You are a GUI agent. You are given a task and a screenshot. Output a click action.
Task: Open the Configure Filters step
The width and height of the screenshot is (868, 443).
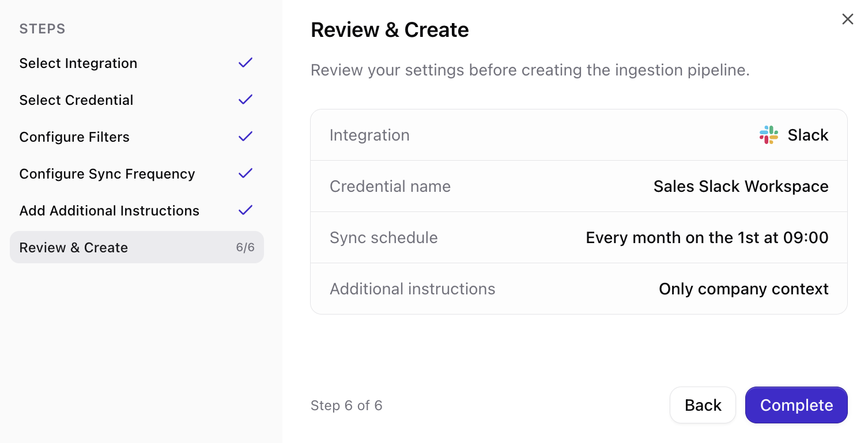[x=137, y=137]
